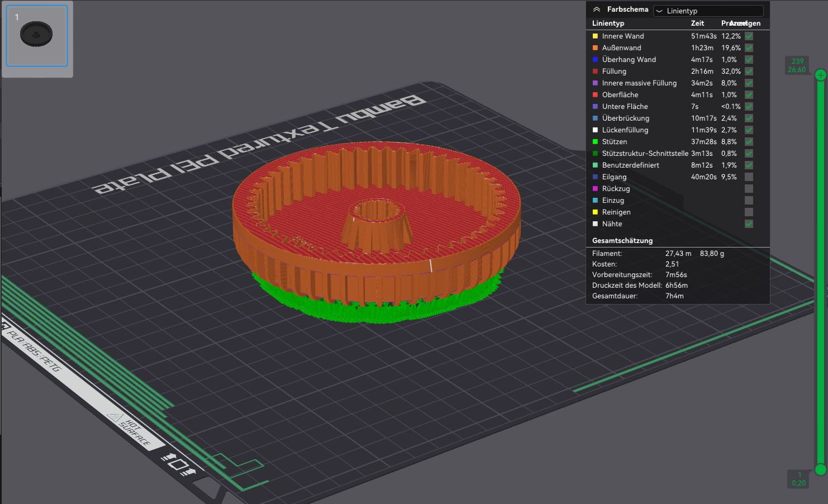Viewport: 828px width, 504px height.
Task: Click the Überbrückung legend entry
Action: click(x=625, y=118)
